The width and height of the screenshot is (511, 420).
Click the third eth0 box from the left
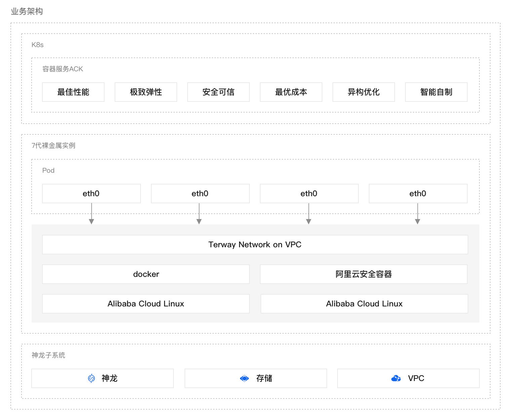click(309, 194)
